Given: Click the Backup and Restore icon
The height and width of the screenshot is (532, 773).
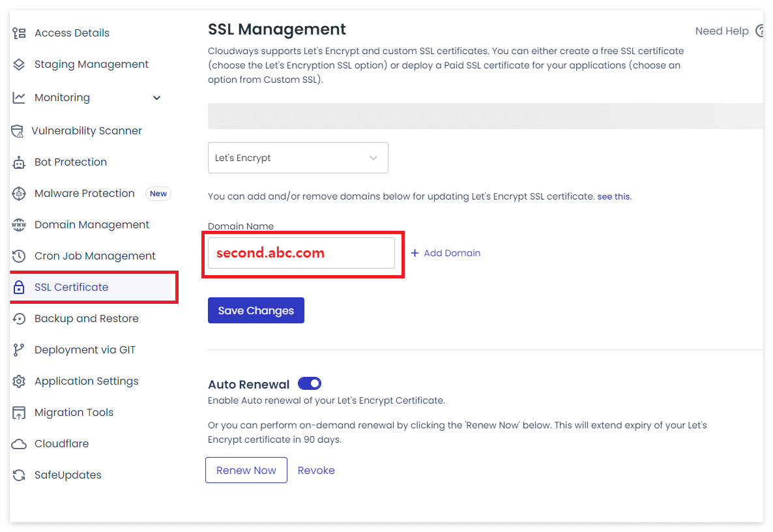Looking at the screenshot, I should coord(19,319).
